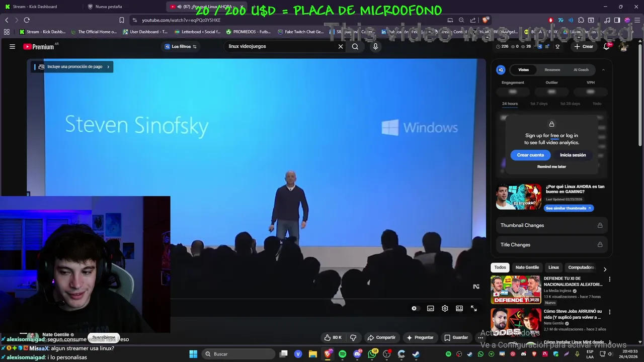Open 'Los filtros' dropdown
Viewport: 644px width, 362px height.
(x=181, y=46)
